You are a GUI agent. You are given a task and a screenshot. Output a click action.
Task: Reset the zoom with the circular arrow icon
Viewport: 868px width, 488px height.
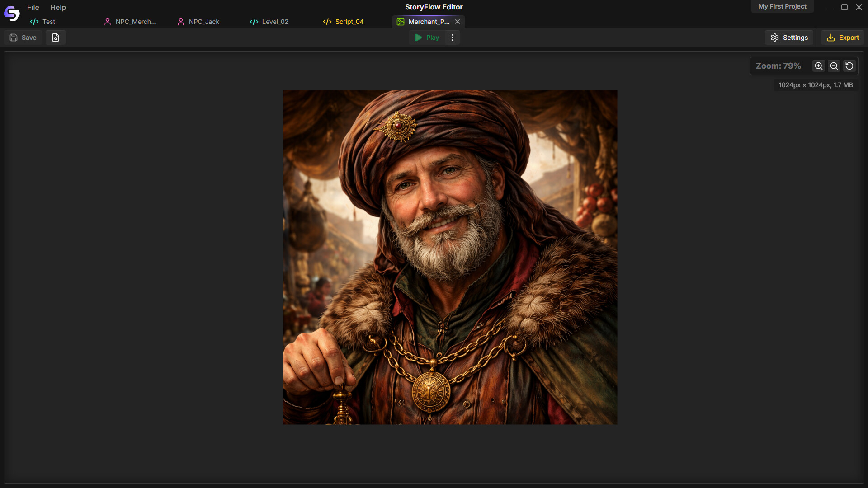[849, 66]
